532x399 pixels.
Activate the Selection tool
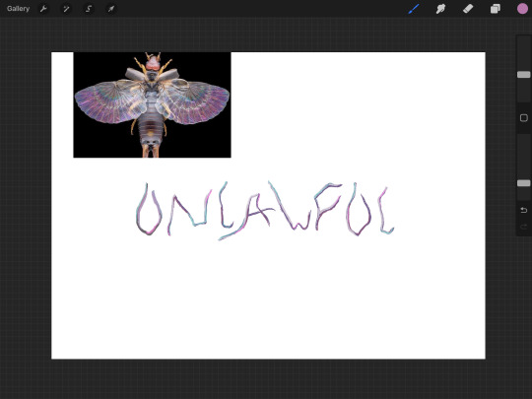pyautogui.click(x=89, y=9)
